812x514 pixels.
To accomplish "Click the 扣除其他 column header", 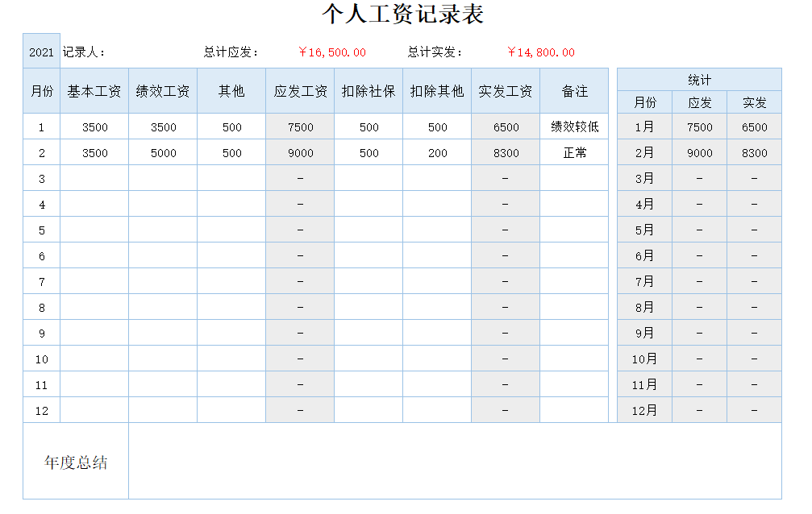I will click(x=437, y=91).
